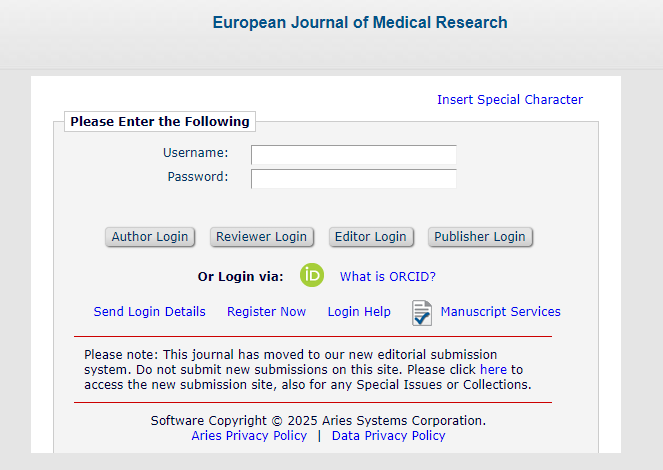Focus the Username text field
Image resolution: width=663 pixels, height=470 pixels.
pyautogui.click(x=353, y=155)
